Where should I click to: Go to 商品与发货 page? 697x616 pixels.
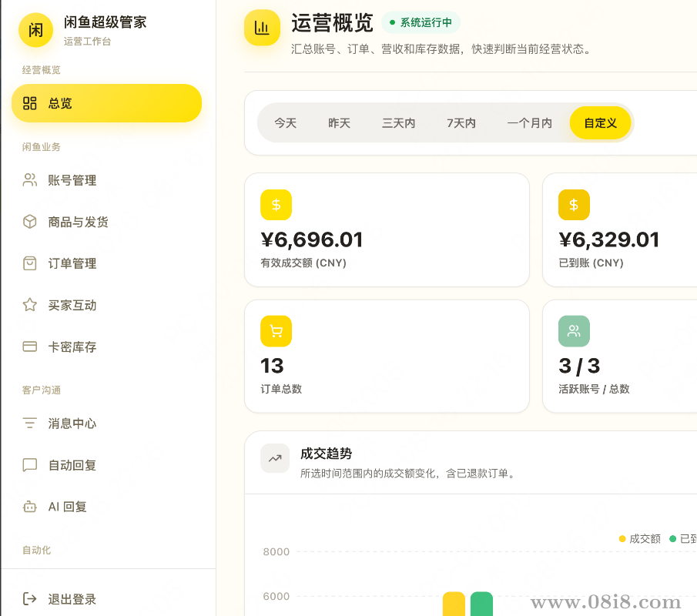(107, 222)
